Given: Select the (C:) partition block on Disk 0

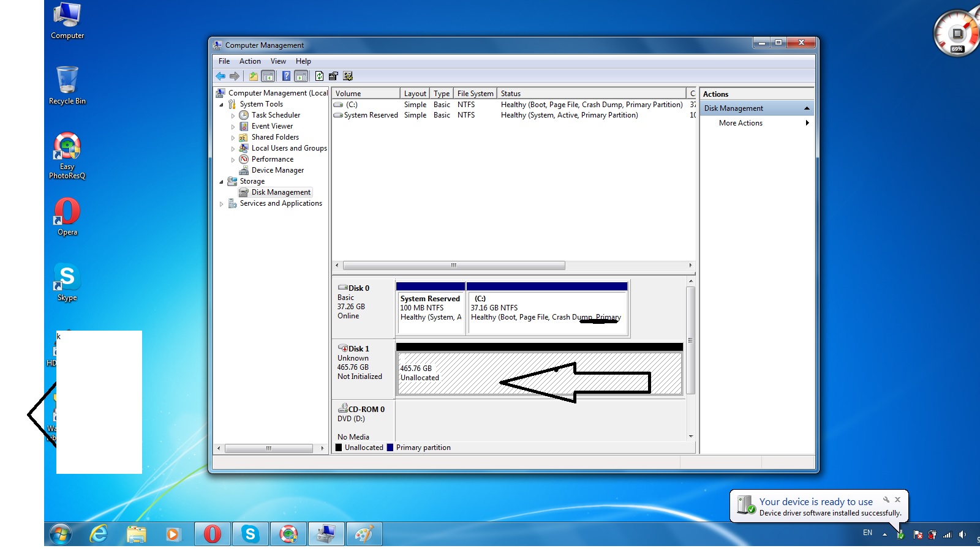Looking at the screenshot, I should pyautogui.click(x=547, y=309).
